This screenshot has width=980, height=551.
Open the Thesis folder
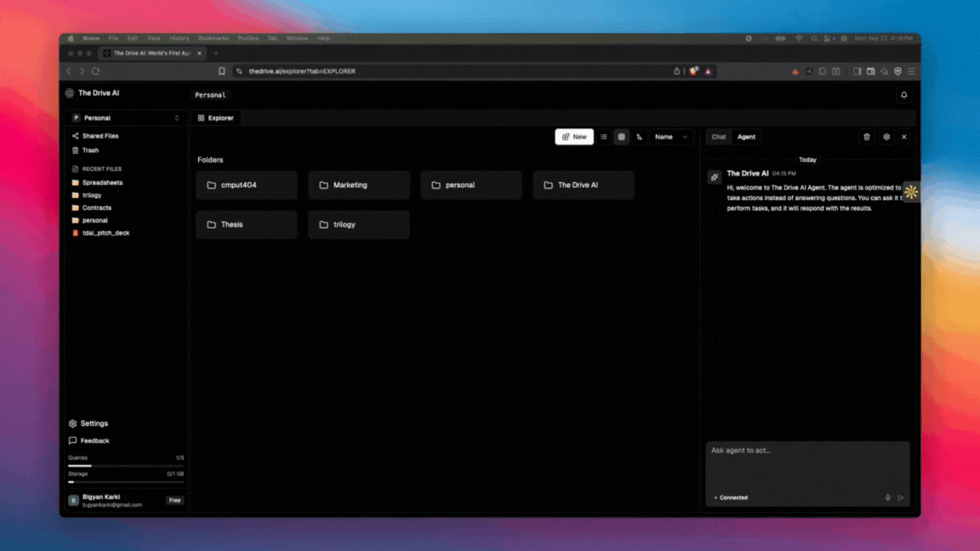click(x=247, y=224)
